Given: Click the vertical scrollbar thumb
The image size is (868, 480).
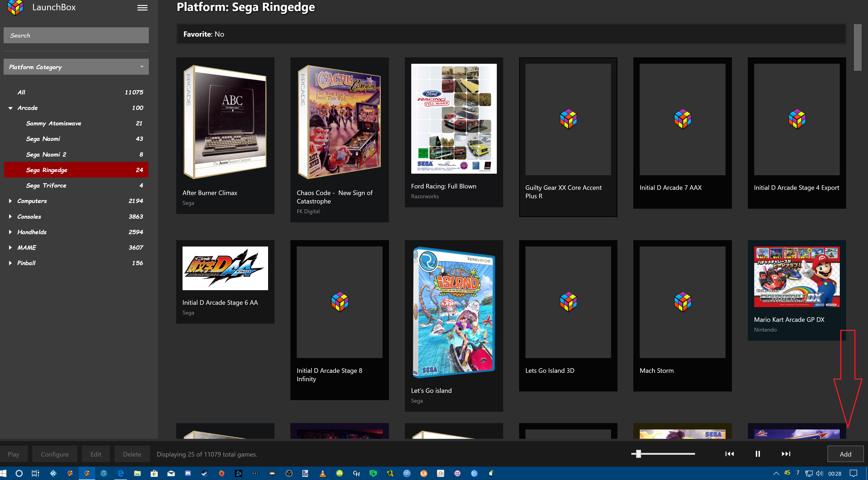Looking at the screenshot, I should click(858, 47).
